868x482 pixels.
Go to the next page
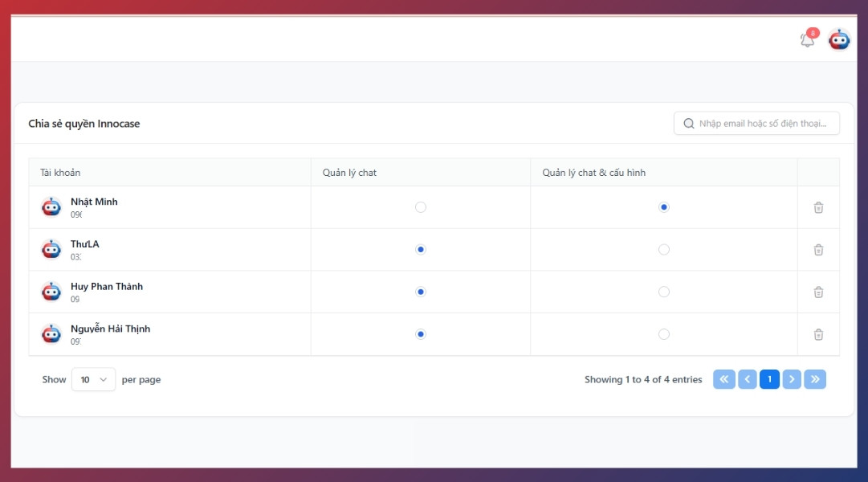pyautogui.click(x=792, y=379)
